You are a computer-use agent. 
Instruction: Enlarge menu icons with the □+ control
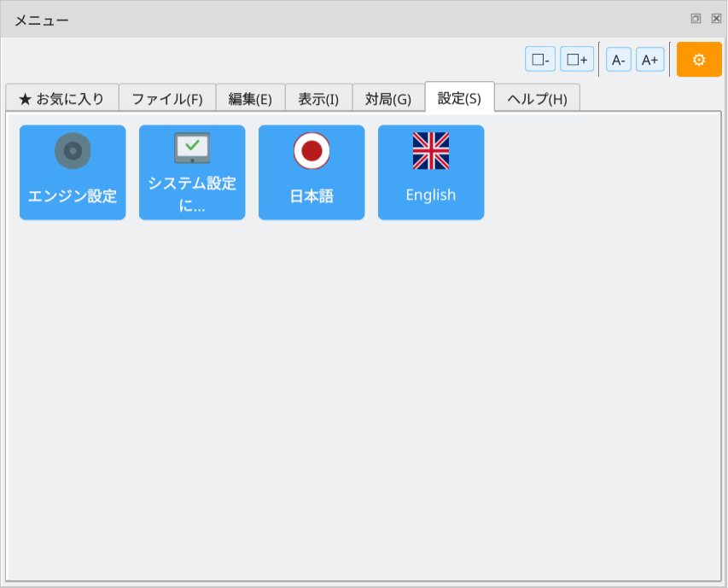576,59
